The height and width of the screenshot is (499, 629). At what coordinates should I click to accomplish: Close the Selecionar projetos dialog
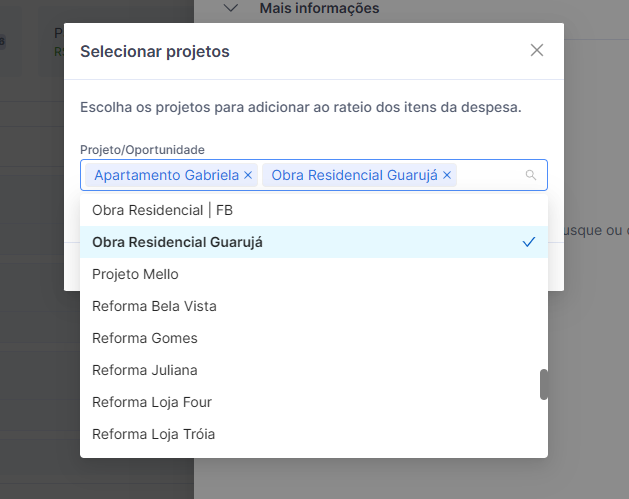click(x=537, y=50)
